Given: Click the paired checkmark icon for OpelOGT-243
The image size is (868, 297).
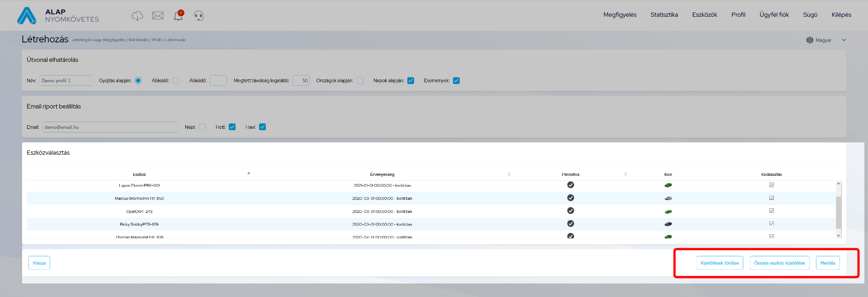Looking at the screenshot, I should tap(571, 211).
